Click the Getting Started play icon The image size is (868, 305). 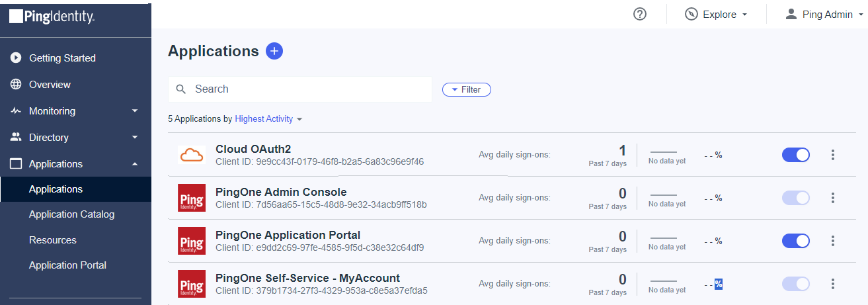coord(17,58)
